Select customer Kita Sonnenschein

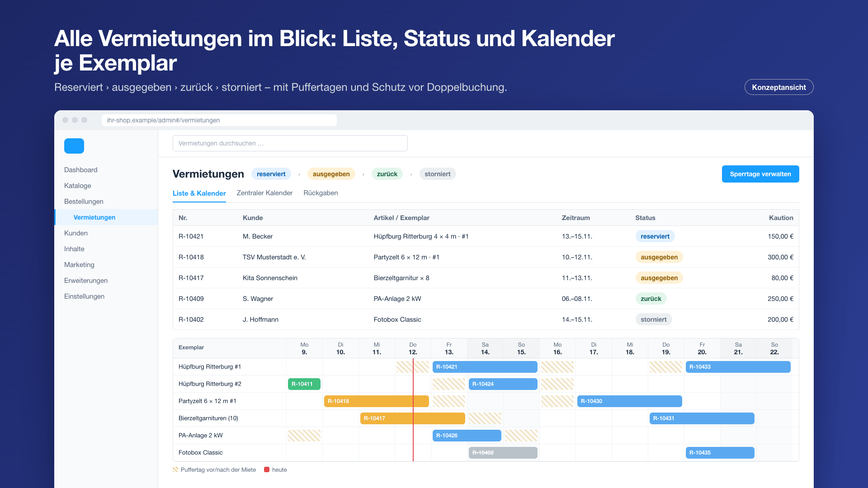point(270,278)
